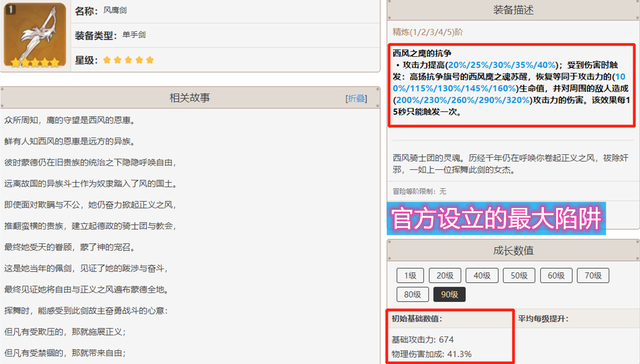This screenshot has width=640, height=364.
Task: Select the 20级 level button
Action: 445,275
